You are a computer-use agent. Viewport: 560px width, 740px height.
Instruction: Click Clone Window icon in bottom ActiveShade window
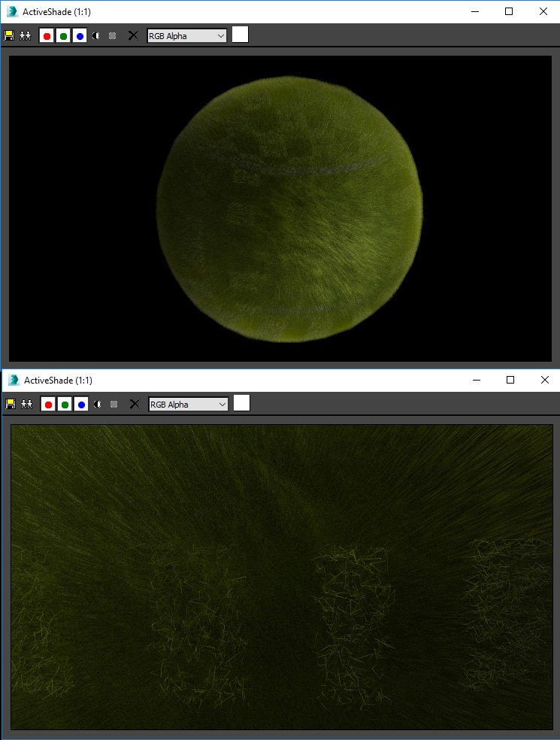click(27, 404)
